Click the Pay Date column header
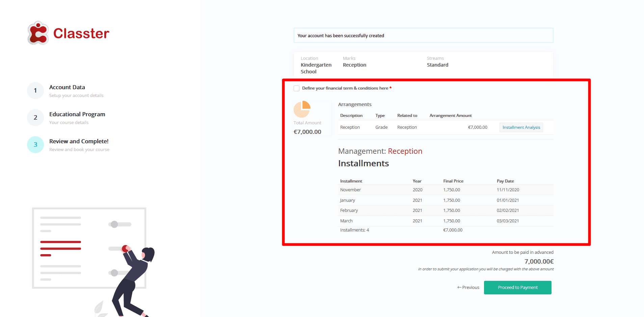The height and width of the screenshot is (317, 644). click(x=505, y=181)
